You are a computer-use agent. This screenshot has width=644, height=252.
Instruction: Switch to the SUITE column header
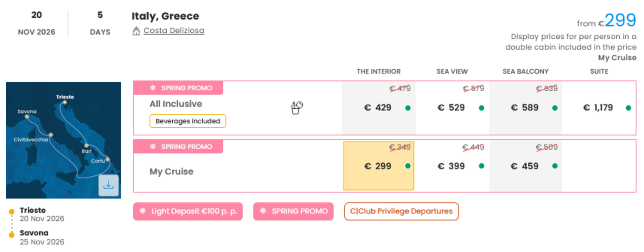(x=599, y=72)
